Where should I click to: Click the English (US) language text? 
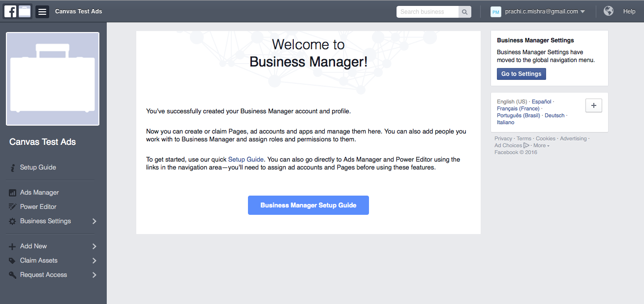click(x=512, y=101)
